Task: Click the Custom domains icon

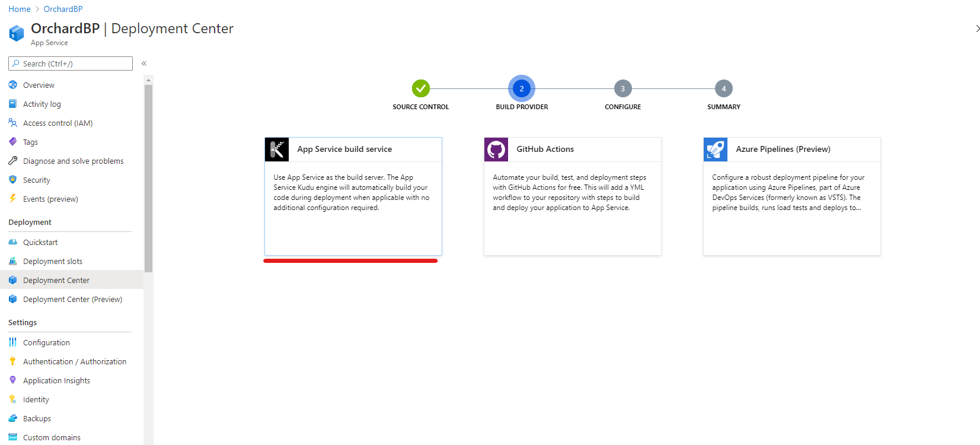Action: [x=12, y=437]
